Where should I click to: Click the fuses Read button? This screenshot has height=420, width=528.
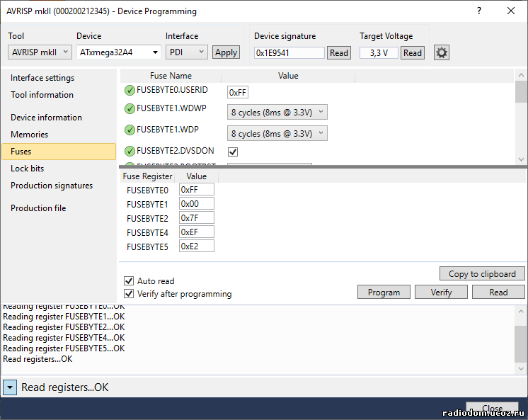(498, 293)
